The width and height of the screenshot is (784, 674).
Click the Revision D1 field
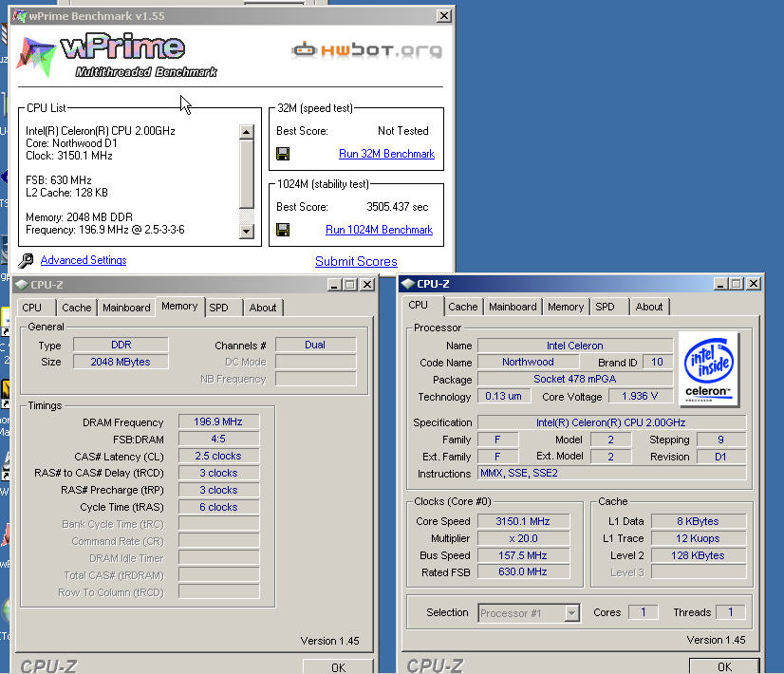point(721,457)
